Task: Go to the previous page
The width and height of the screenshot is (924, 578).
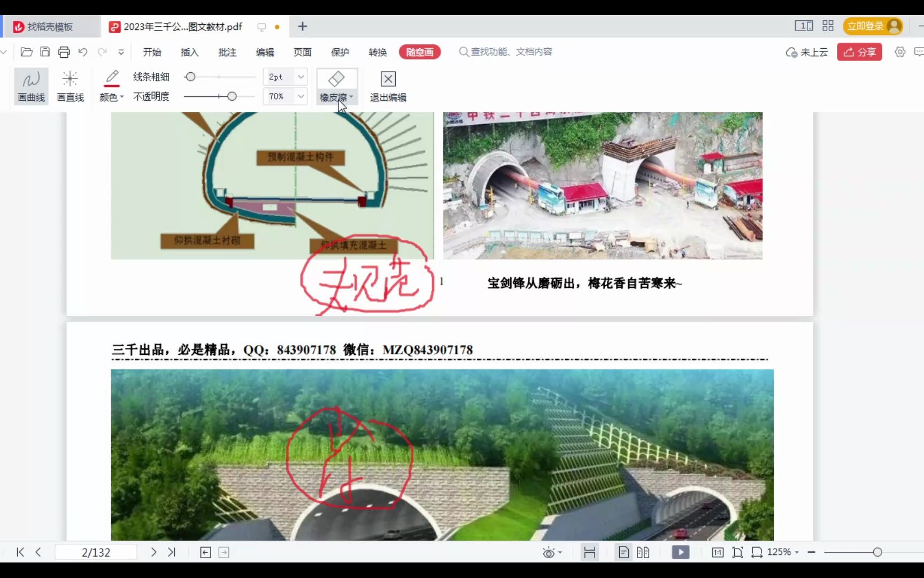Action: click(38, 552)
